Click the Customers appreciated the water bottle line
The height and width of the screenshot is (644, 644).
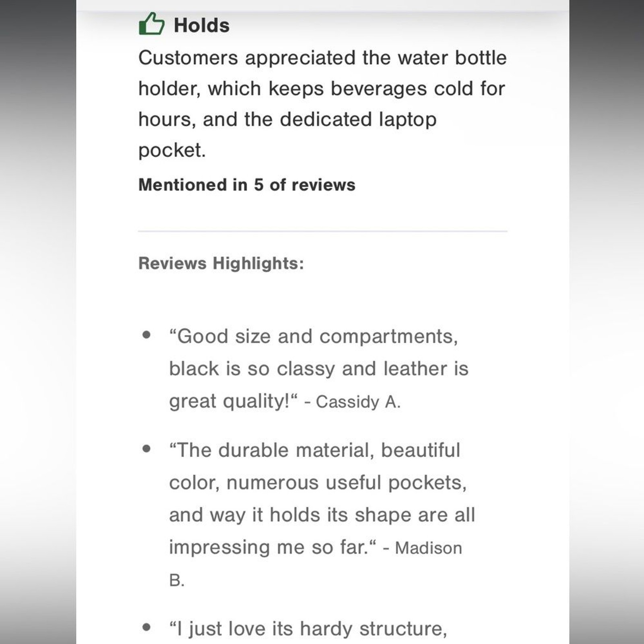[x=322, y=58]
